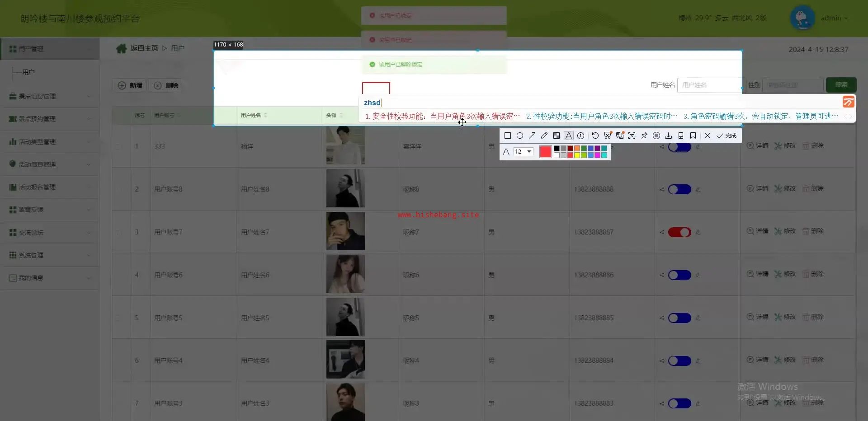Save the screenshot with the download icon

coord(669,136)
